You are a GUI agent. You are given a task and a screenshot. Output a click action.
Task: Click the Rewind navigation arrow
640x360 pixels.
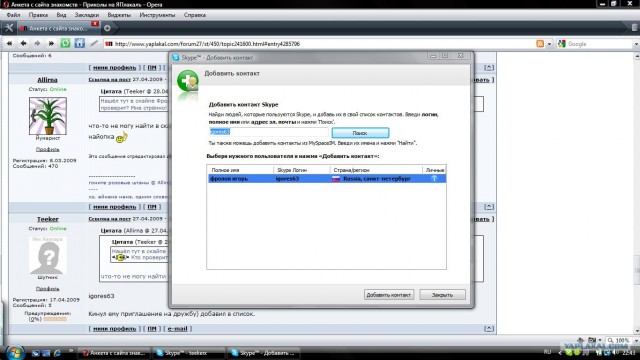pos(9,43)
